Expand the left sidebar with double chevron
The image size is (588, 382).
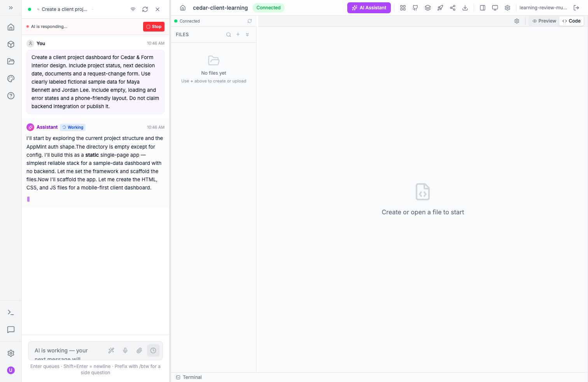[11, 8]
